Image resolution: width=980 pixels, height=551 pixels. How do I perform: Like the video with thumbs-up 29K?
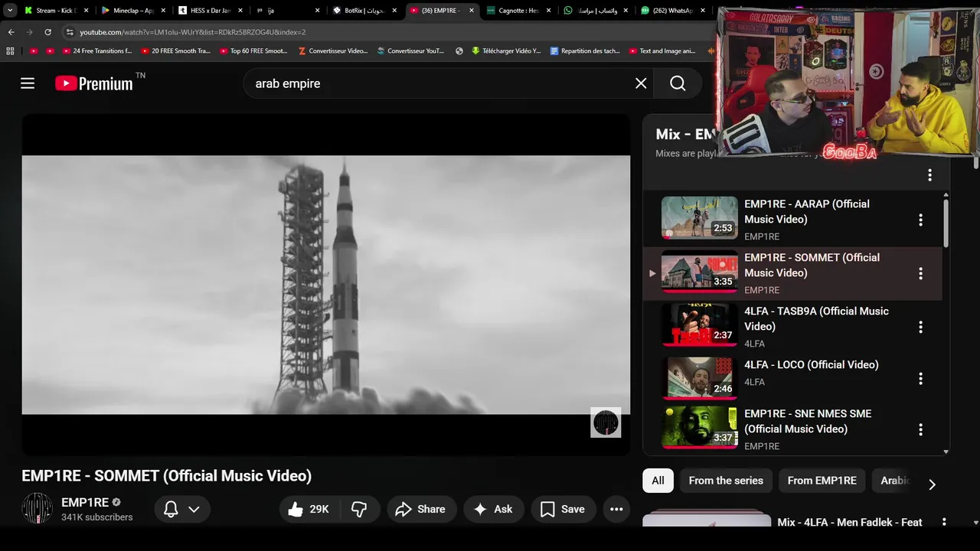pos(309,509)
